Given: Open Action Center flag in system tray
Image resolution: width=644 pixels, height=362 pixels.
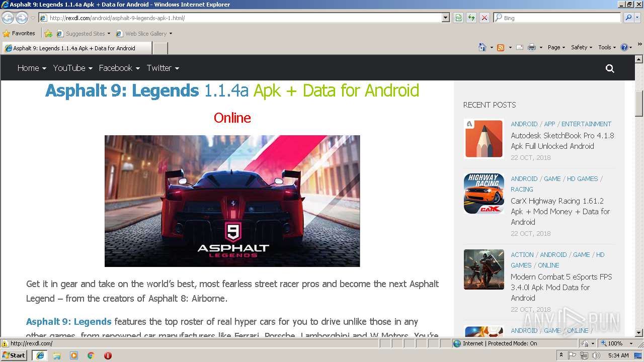Looking at the screenshot, I should (573, 355).
